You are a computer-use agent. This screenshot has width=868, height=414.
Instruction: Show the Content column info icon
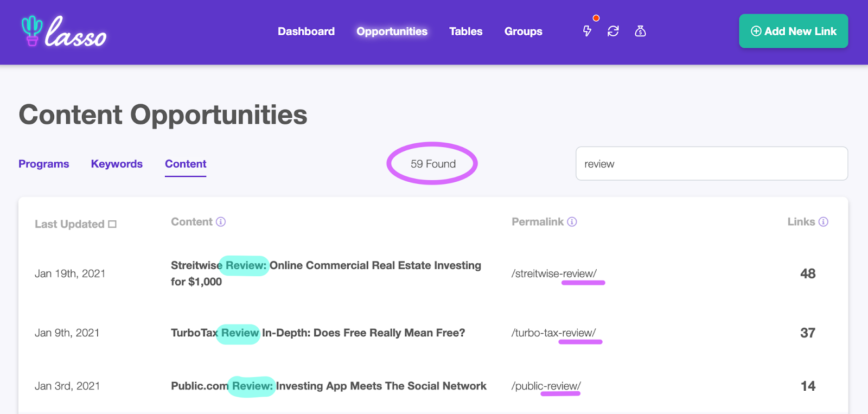pyautogui.click(x=221, y=222)
